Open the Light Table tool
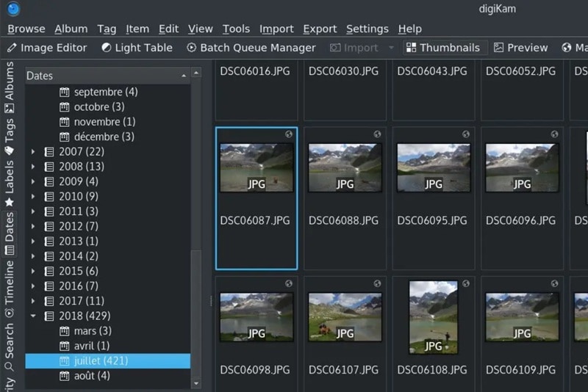 click(137, 48)
